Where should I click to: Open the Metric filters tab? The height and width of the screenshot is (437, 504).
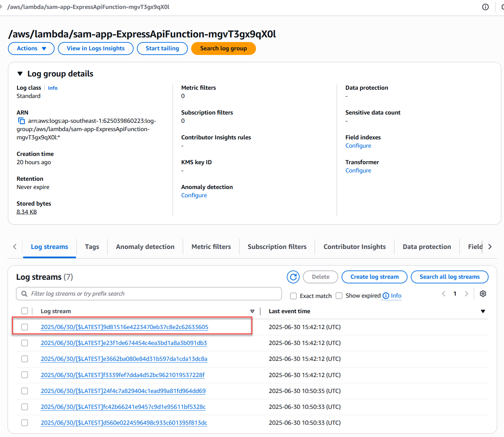point(211,247)
